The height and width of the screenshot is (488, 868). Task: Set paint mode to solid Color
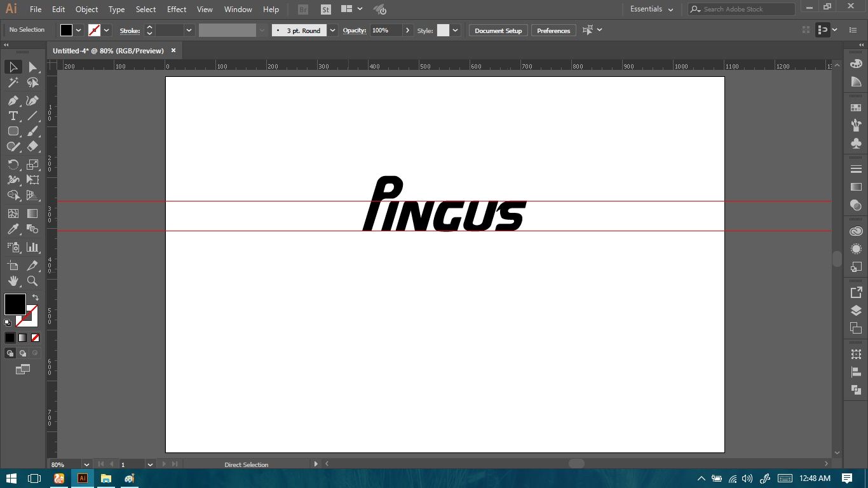point(10,338)
